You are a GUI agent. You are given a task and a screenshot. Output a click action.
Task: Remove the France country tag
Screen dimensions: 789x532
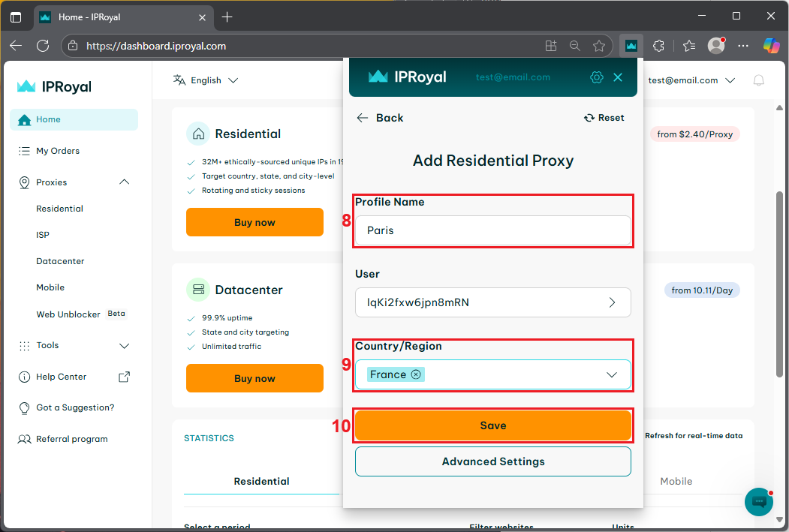tap(416, 374)
